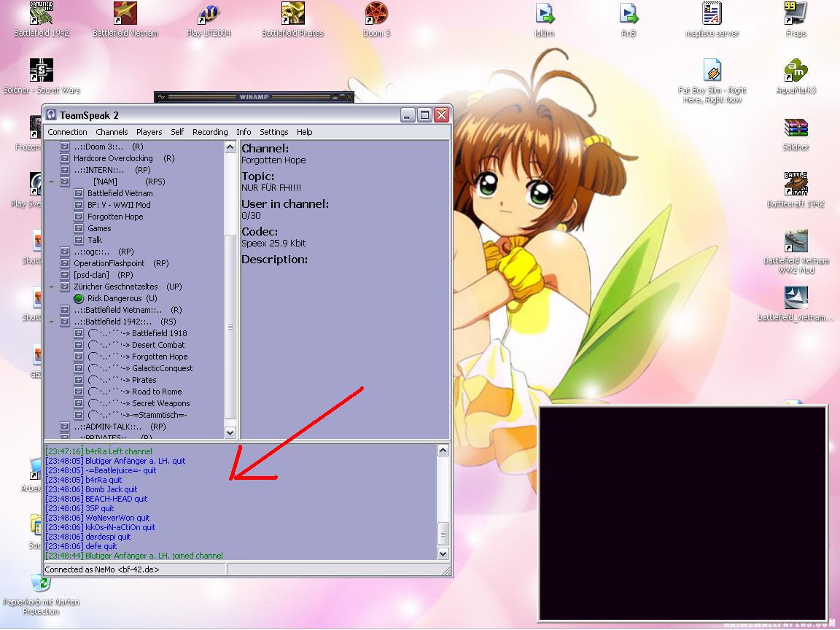Select the BF: V - WWII Mod channel
The image size is (840, 630).
119,205
